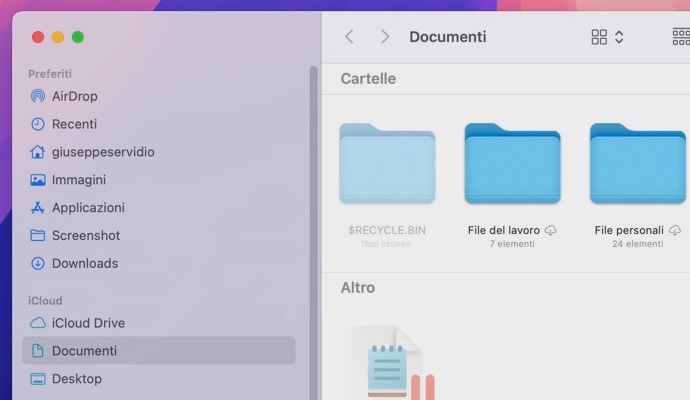Click the "24 elementi" count text
Image resolution: width=690 pixels, height=400 pixels.
pos(638,244)
